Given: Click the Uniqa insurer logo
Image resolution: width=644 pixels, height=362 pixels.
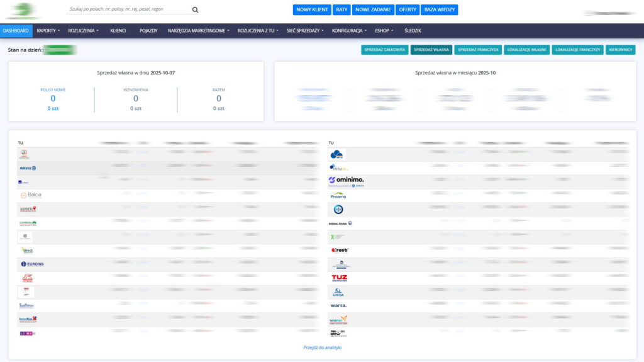Looking at the screenshot, I should [338, 292].
